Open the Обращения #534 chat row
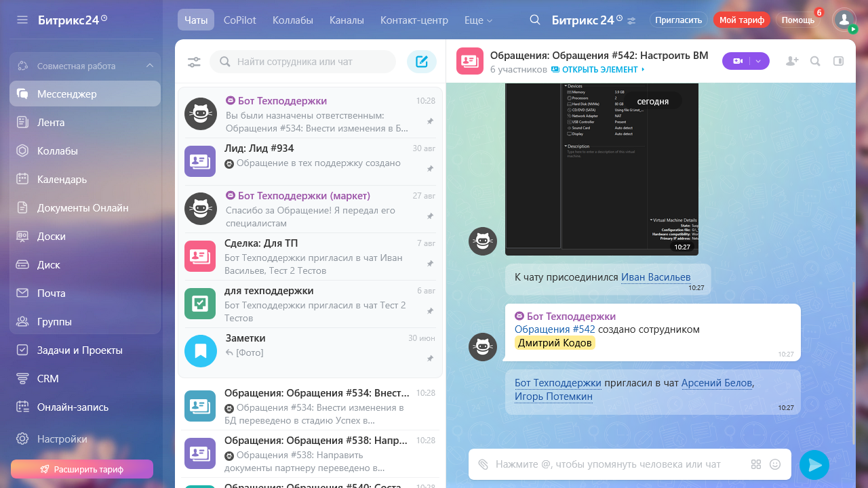 click(x=310, y=406)
